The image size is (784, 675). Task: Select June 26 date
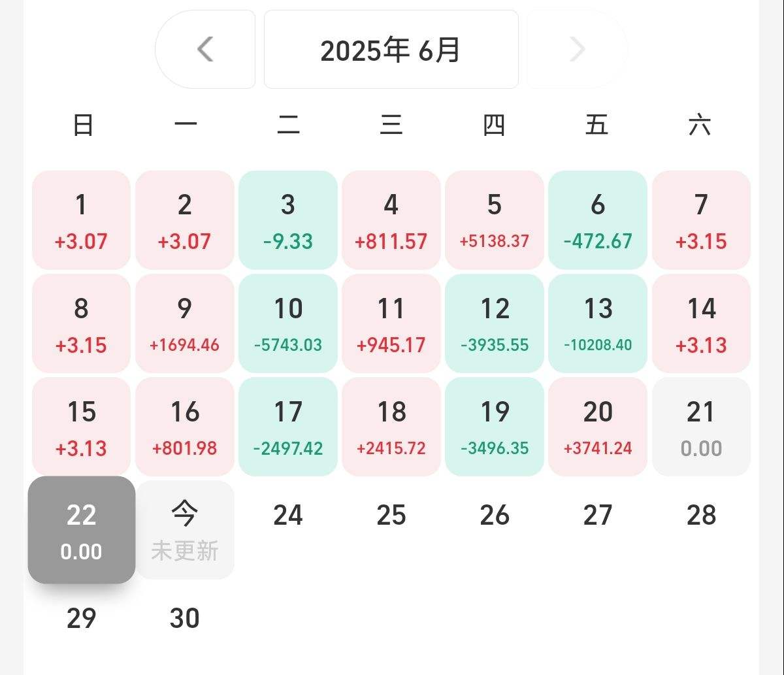(495, 515)
